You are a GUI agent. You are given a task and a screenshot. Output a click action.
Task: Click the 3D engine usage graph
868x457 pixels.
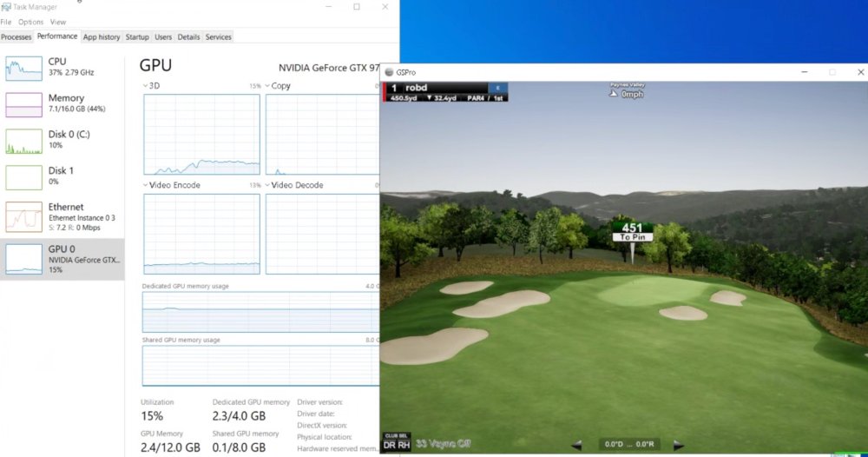[201, 135]
